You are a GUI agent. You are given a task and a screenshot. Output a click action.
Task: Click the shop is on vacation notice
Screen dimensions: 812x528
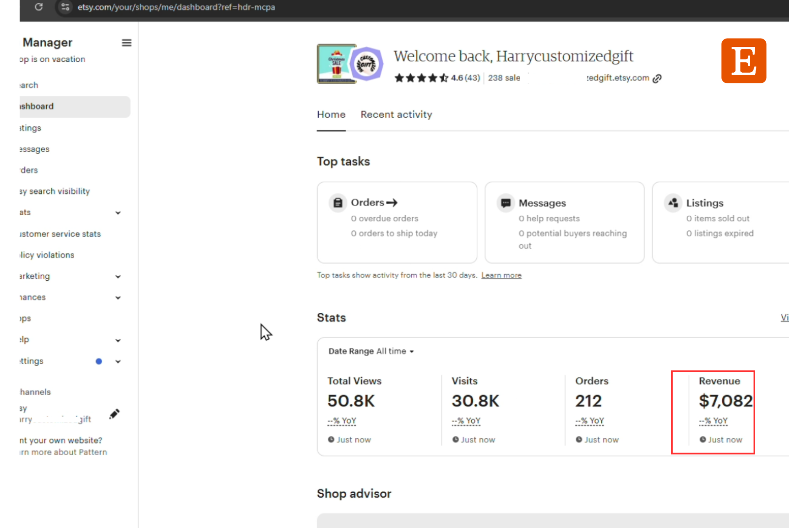point(52,59)
